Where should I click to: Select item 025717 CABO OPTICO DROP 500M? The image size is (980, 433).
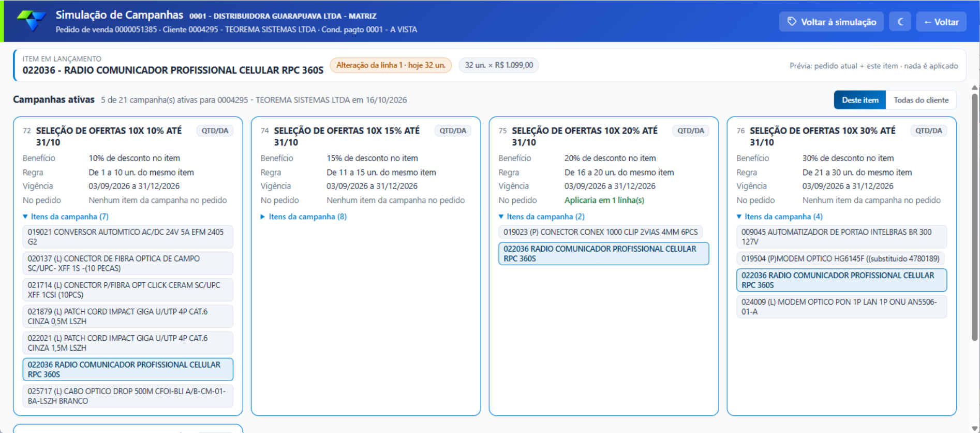pyautogui.click(x=128, y=396)
